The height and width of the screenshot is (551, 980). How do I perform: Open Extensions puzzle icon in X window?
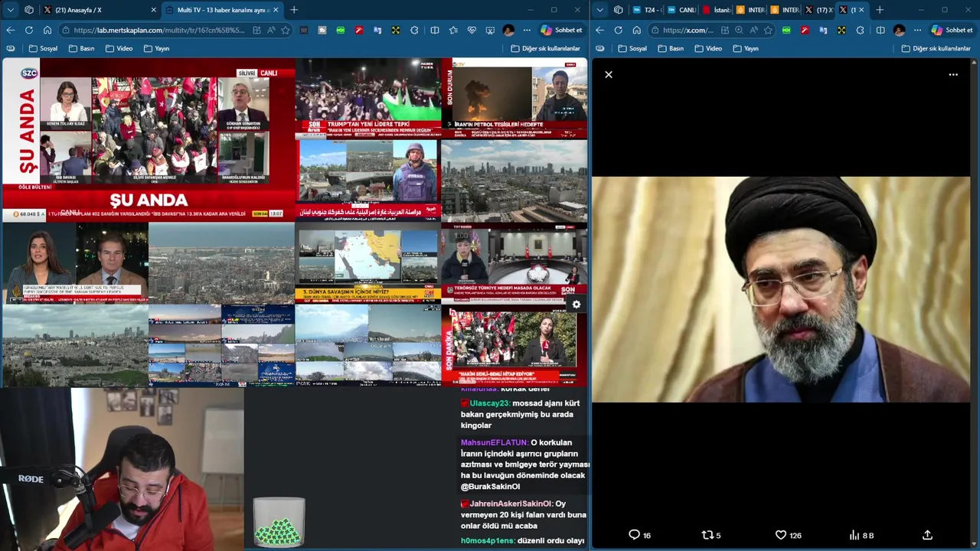pos(860,30)
